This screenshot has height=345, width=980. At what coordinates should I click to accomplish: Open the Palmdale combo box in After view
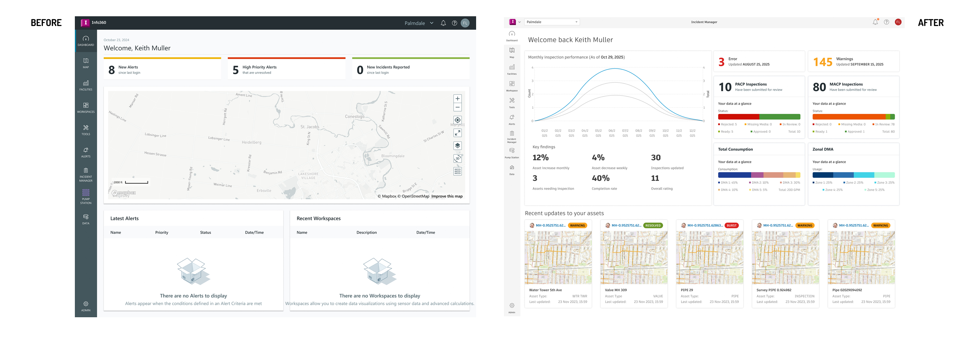click(x=552, y=22)
